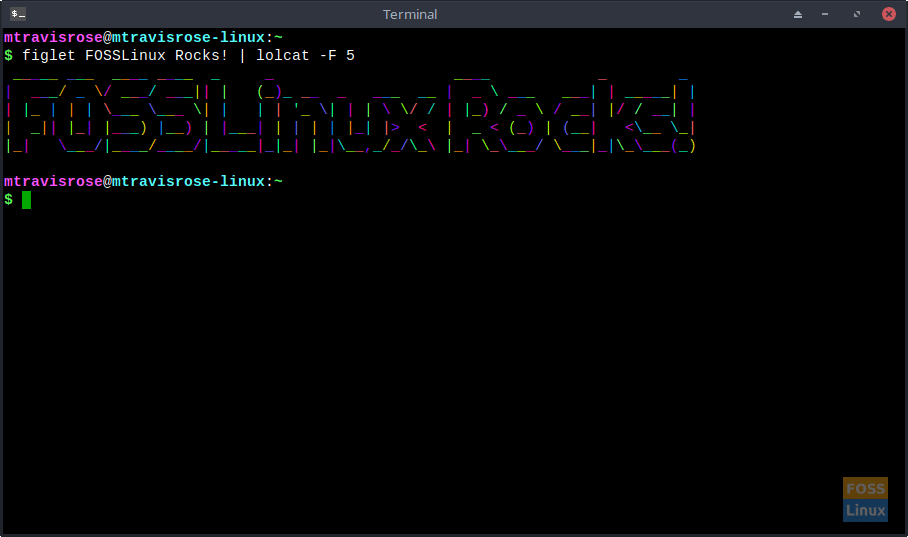Click the second mtravisrose@mtravisrose-linux prompt line
The image size is (908, 537).
pos(144,182)
